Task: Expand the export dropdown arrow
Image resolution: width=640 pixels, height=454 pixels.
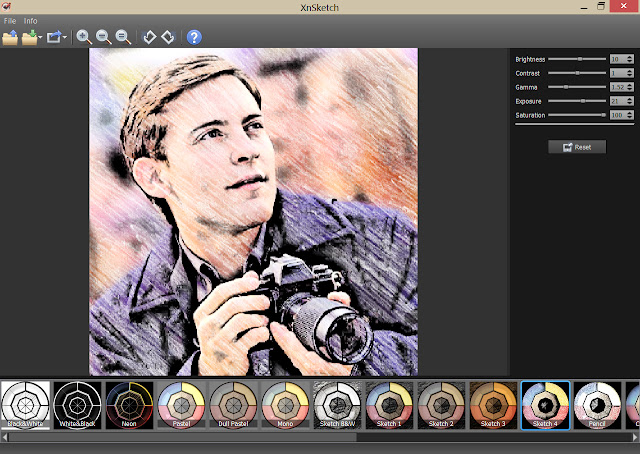Action: click(x=64, y=38)
